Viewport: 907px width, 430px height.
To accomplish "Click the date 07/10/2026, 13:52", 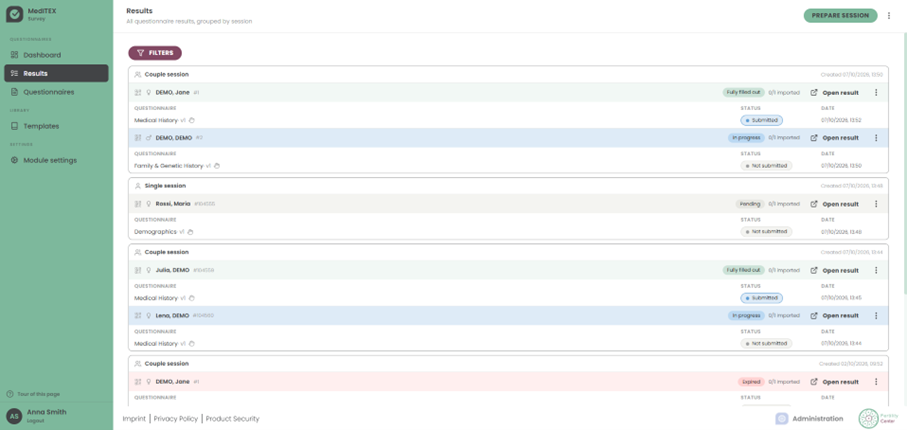I will coord(841,120).
